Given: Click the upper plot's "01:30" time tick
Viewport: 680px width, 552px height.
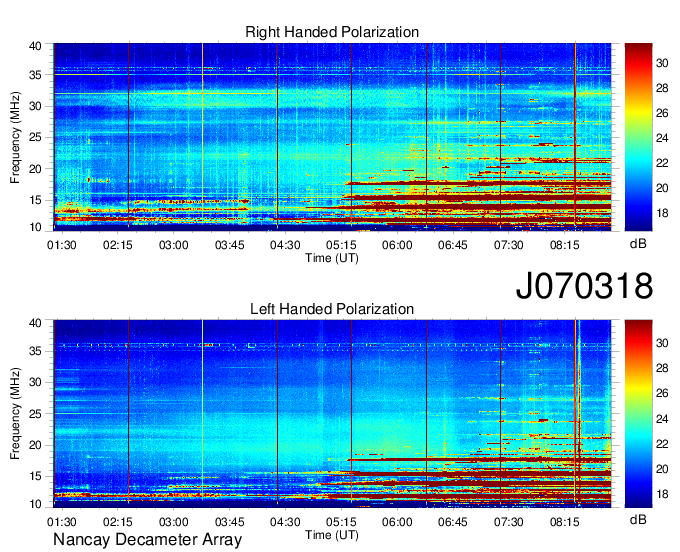Looking at the screenshot, I should click(x=62, y=245).
